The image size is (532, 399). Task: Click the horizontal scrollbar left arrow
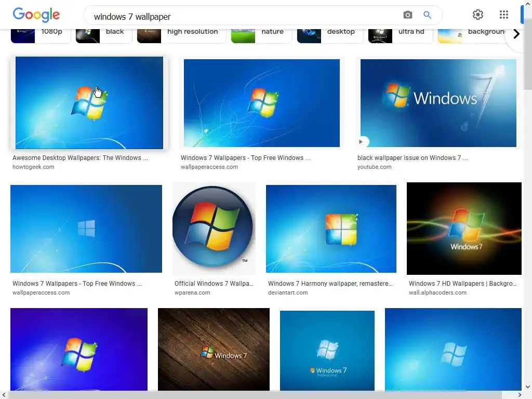(4, 395)
